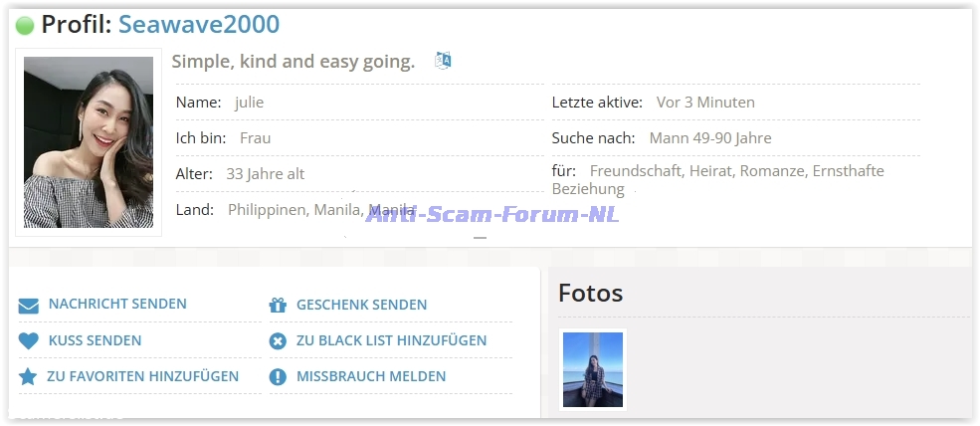
Task: Click the Fotos section heading
Action: (x=590, y=293)
